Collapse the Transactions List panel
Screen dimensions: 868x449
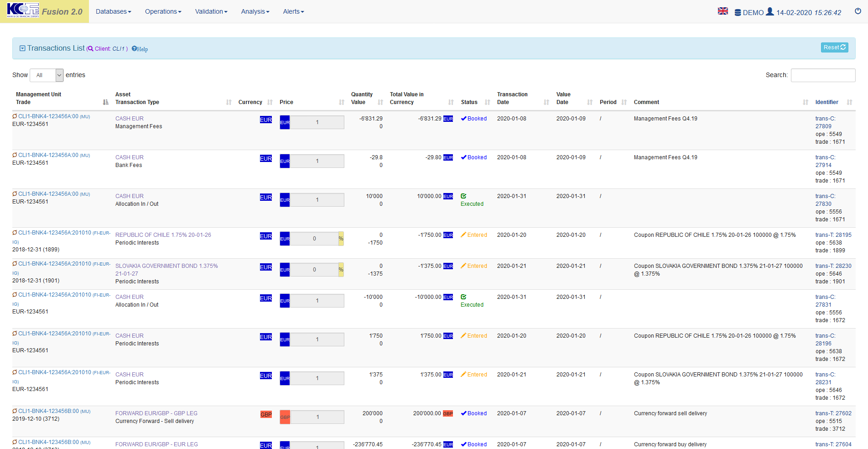click(x=22, y=48)
